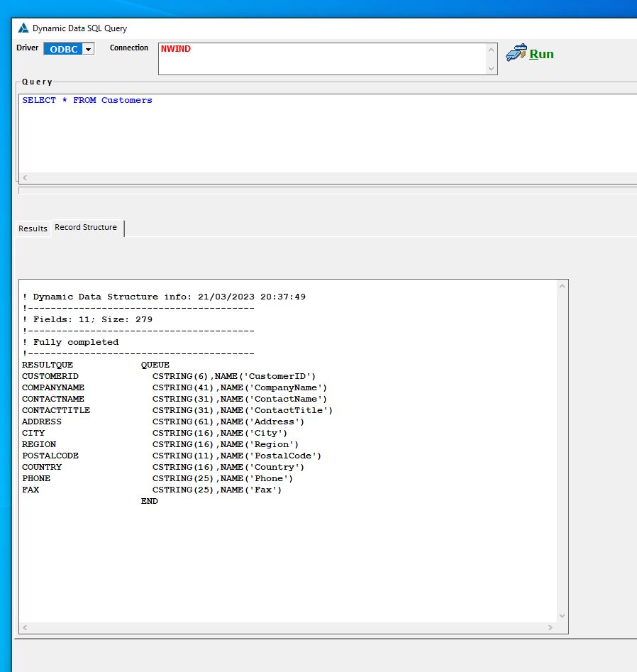637x672 pixels.
Task: Click the word Customers in the query editor
Action: click(x=126, y=100)
